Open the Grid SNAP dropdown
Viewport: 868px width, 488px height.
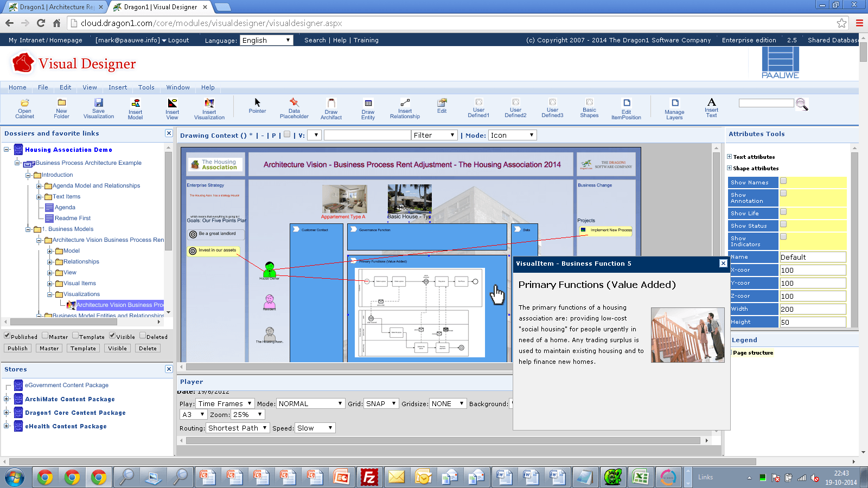(381, 403)
